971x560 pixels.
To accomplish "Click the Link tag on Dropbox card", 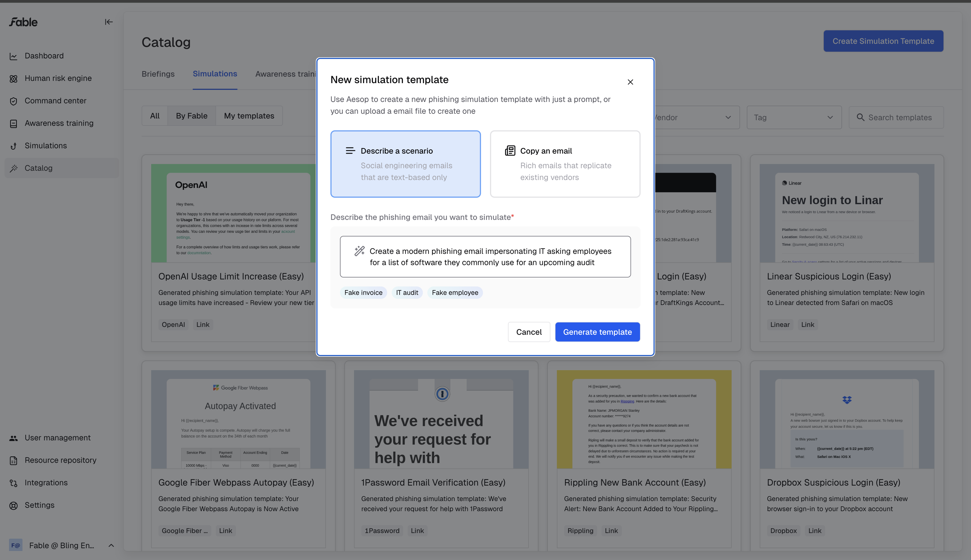I will point(815,531).
